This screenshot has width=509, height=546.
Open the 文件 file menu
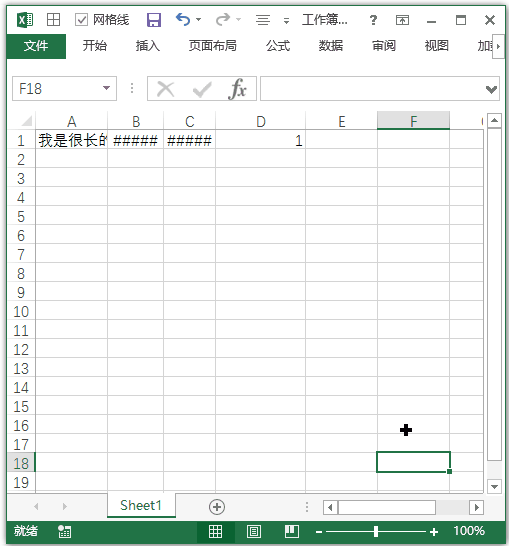(x=36, y=46)
